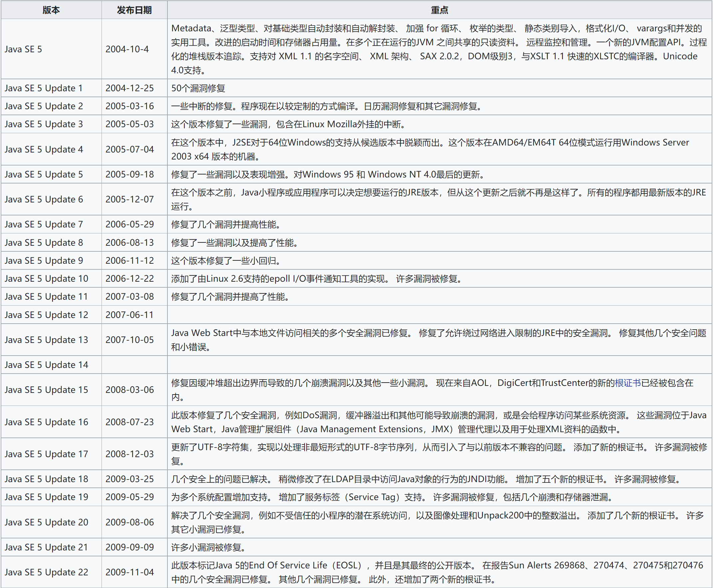713x588 pixels.
Task: Click the Java SE 5 version cell
Action: click(x=23, y=49)
